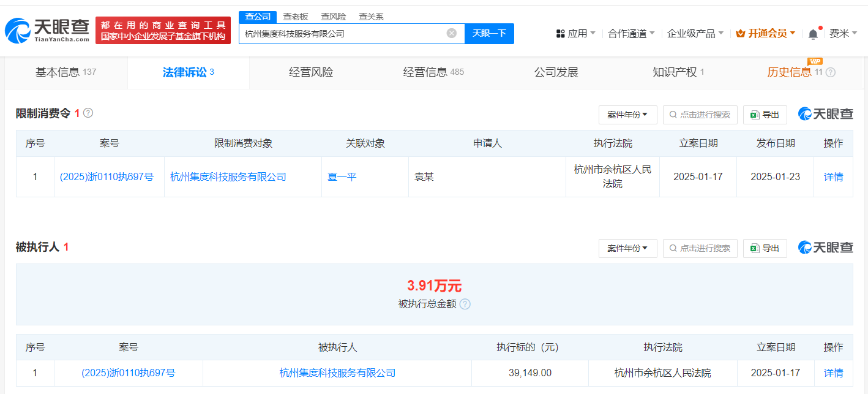Select the 法律诉讼 tab
The width and height of the screenshot is (868, 394).
[189, 72]
